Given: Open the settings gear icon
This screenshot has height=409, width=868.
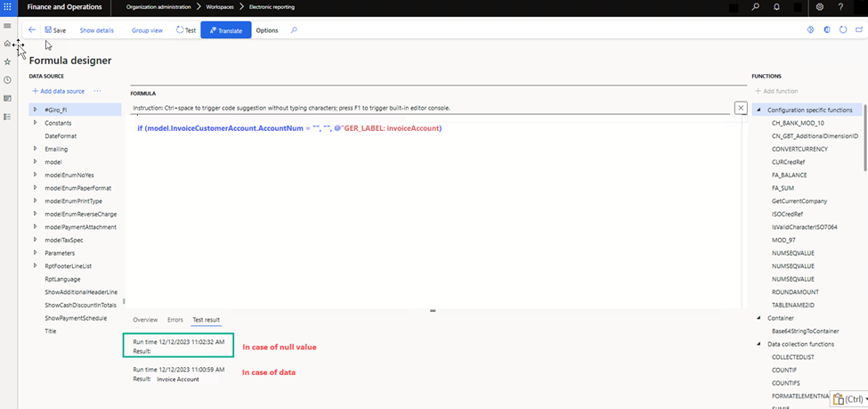Looking at the screenshot, I should (818, 7).
